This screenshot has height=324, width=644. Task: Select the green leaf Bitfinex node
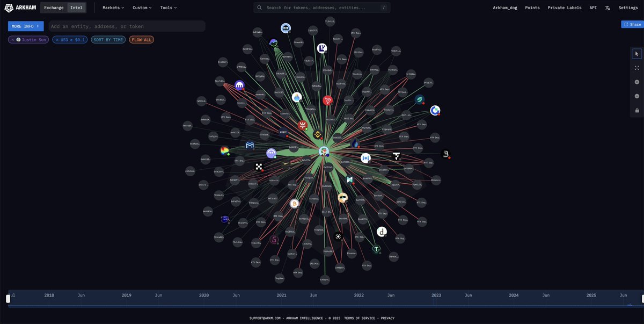point(419,99)
